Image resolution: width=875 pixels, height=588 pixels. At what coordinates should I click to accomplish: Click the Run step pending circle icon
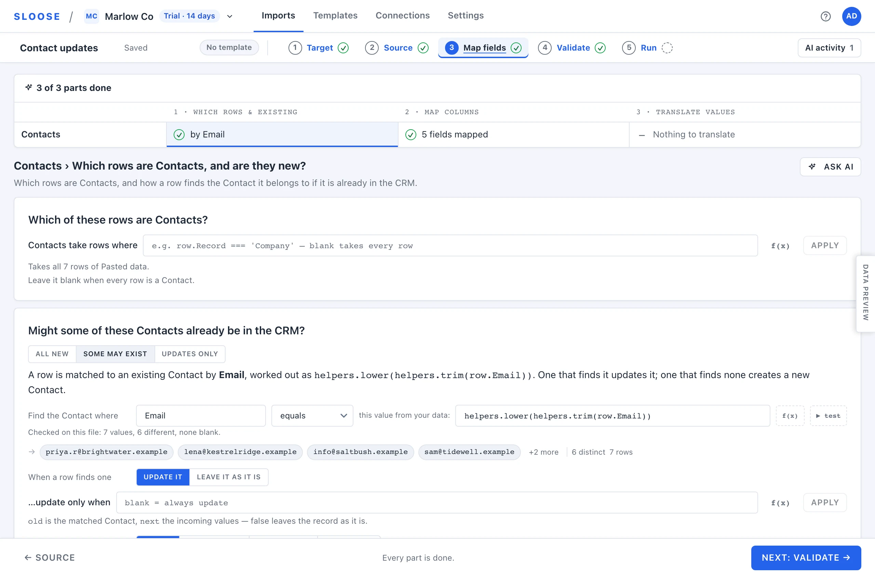[667, 48]
